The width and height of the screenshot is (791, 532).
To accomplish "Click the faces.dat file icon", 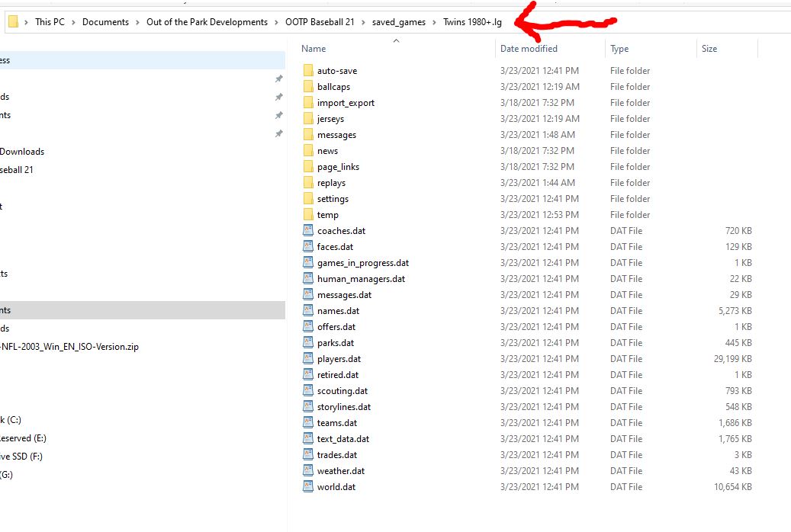I will coord(308,246).
